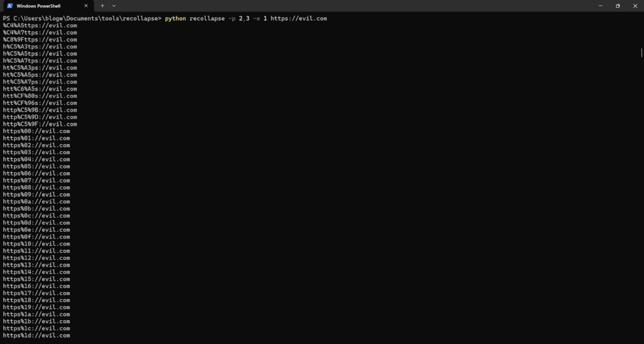Click the PowerShell icon in the tab
The width and height of the screenshot is (644, 344).
click(9, 6)
